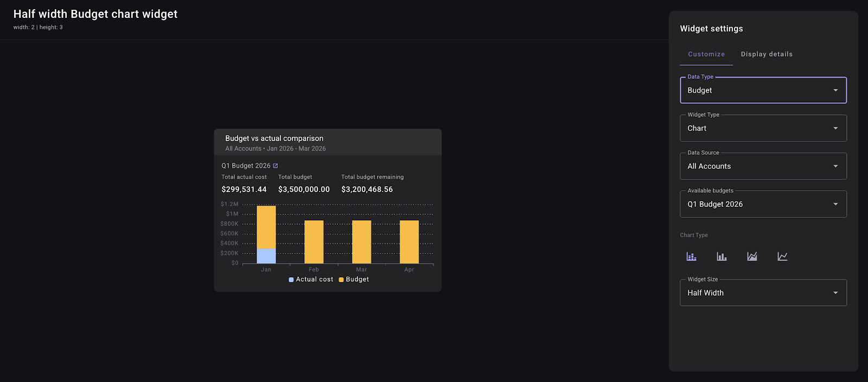868x382 pixels.
Task: Click the Apr x-axis label
Action: 409,270
